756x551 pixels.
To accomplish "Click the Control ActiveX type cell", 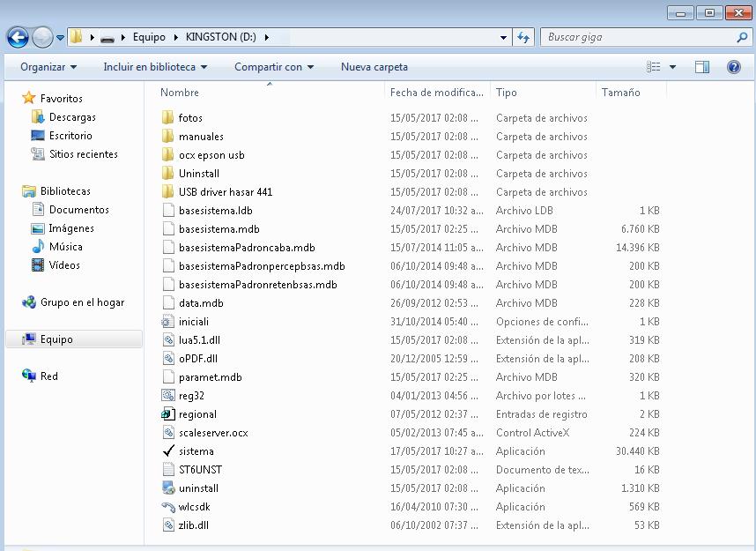I will (x=532, y=433).
